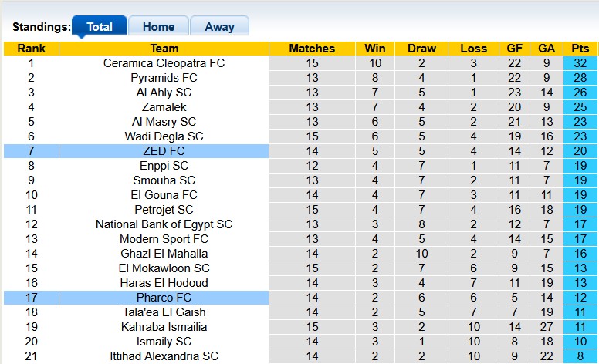Select Zamalek in the standings
The image size is (599, 364).
164,107
